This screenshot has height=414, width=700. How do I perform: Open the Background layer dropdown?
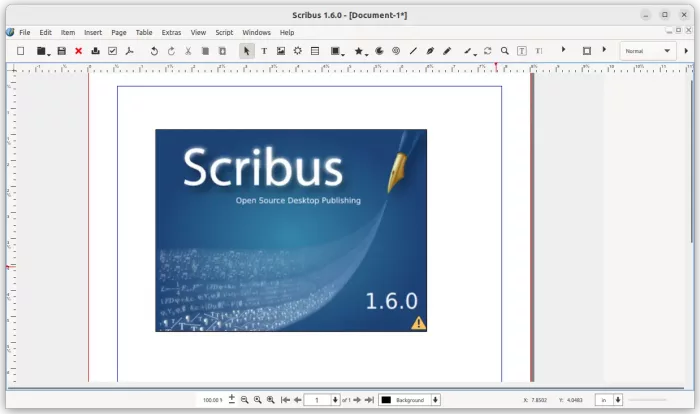[x=435, y=400]
